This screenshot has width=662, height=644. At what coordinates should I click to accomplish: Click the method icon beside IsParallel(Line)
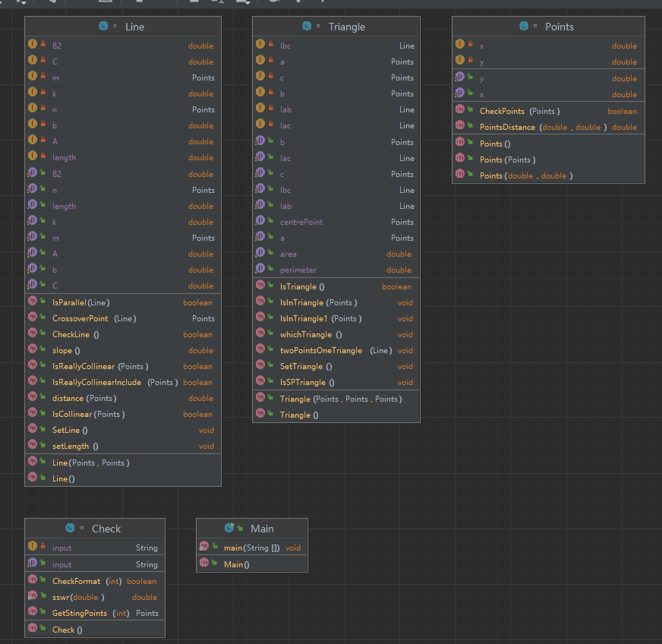click(x=33, y=302)
